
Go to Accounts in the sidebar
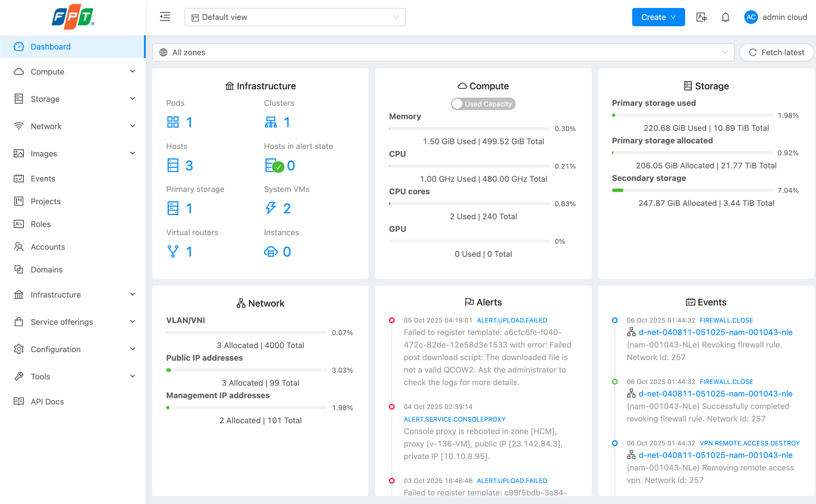point(48,247)
